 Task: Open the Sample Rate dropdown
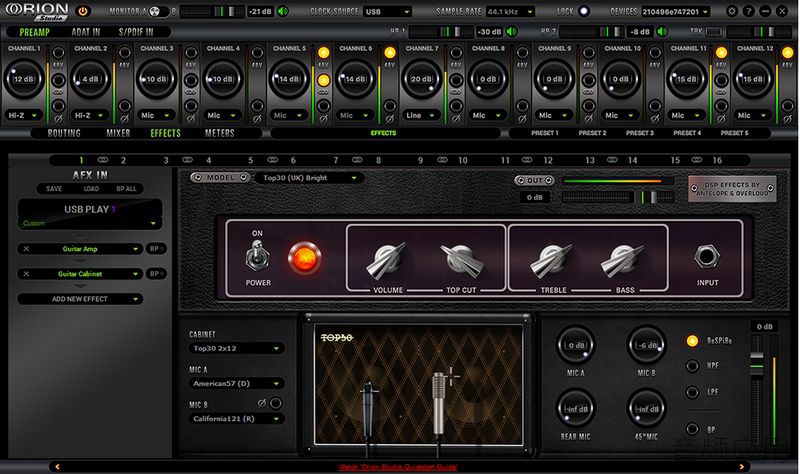point(509,11)
